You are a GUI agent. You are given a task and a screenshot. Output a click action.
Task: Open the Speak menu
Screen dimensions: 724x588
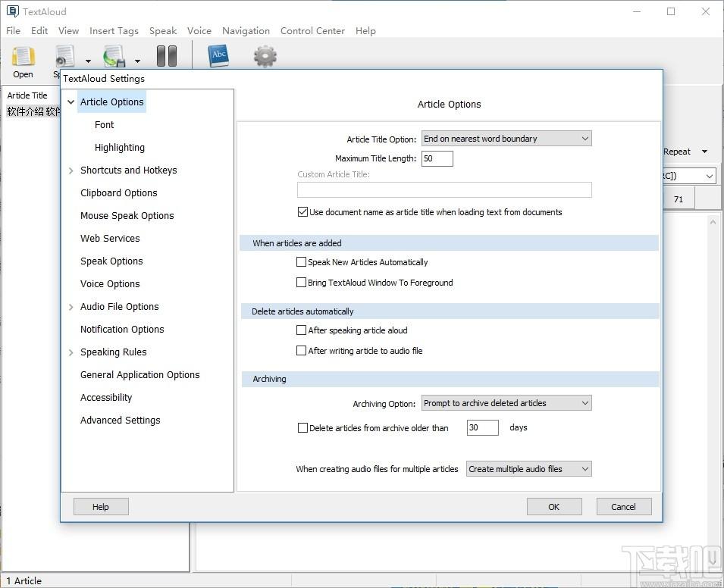[163, 31]
